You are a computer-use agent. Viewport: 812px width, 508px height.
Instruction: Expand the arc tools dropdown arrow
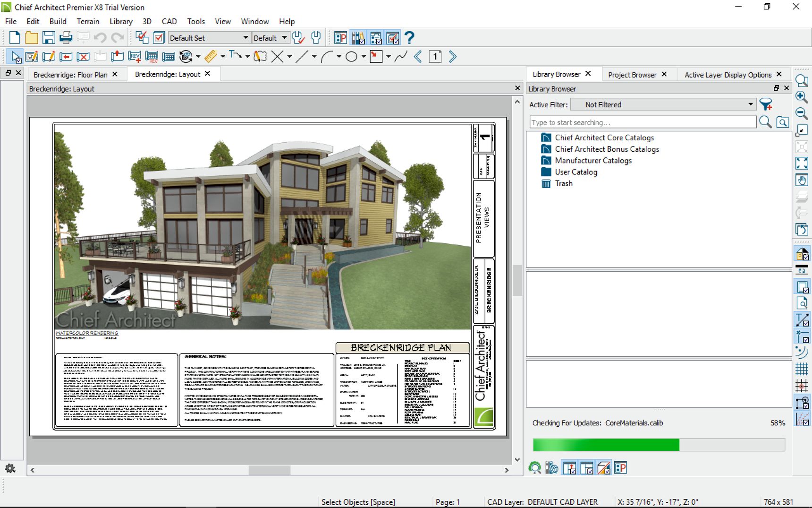[339, 57]
